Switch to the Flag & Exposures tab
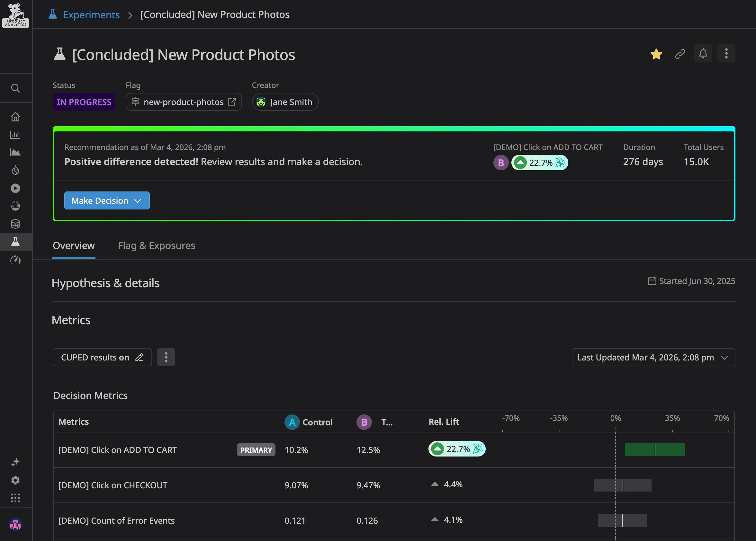The image size is (756, 541). [x=156, y=245]
